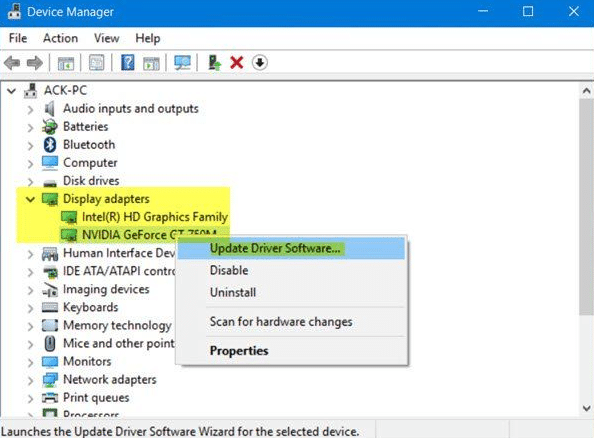Expand the Imaging devices chevron
Screen dimensions: 594x438
pyautogui.click(x=31, y=290)
